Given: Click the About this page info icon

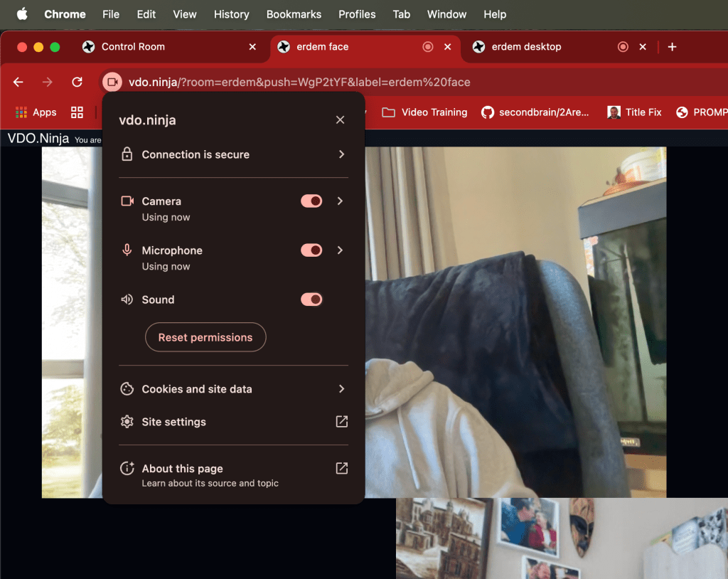Looking at the screenshot, I should click(127, 468).
